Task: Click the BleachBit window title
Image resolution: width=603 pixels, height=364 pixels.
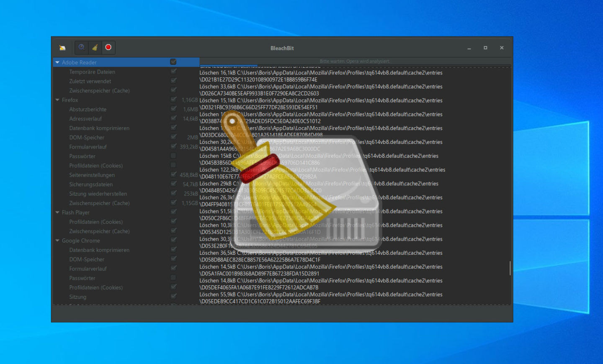Action: tap(282, 48)
